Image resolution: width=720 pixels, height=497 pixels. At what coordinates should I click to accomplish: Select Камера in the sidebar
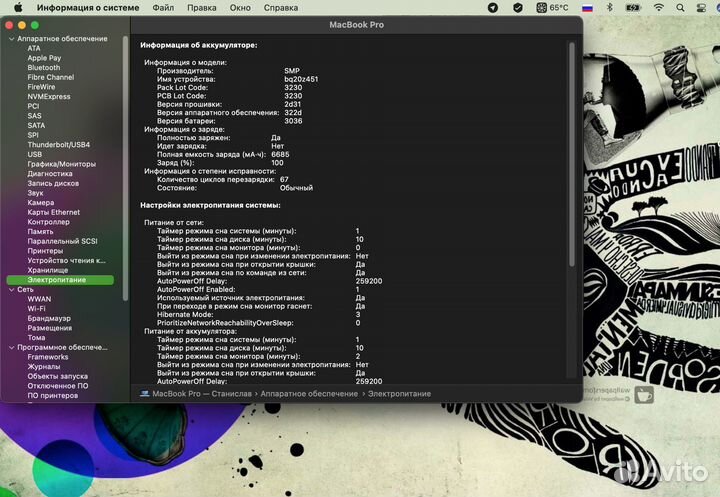pos(40,203)
